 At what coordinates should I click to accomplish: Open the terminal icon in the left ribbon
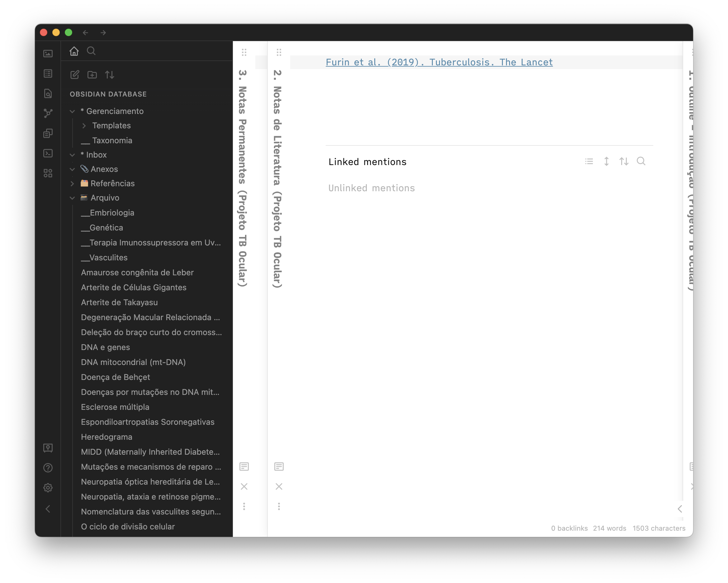pyautogui.click(x=48, y=153)
